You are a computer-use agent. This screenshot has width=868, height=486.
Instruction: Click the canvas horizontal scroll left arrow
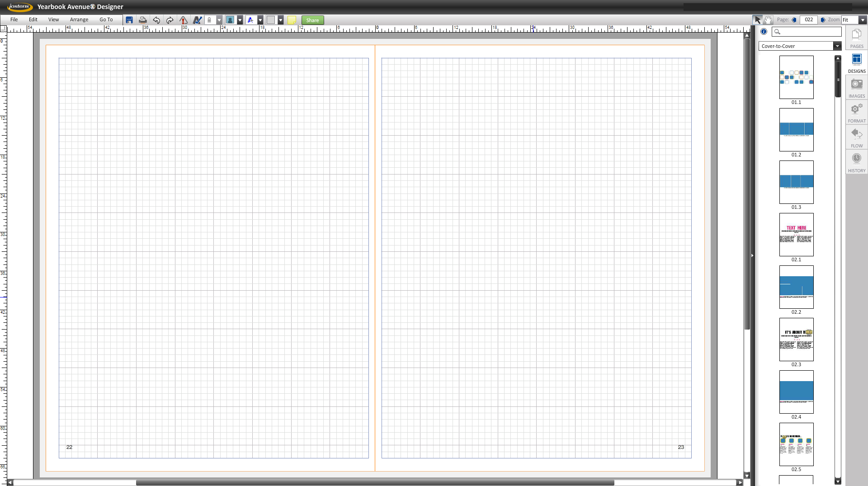(10, 482)
